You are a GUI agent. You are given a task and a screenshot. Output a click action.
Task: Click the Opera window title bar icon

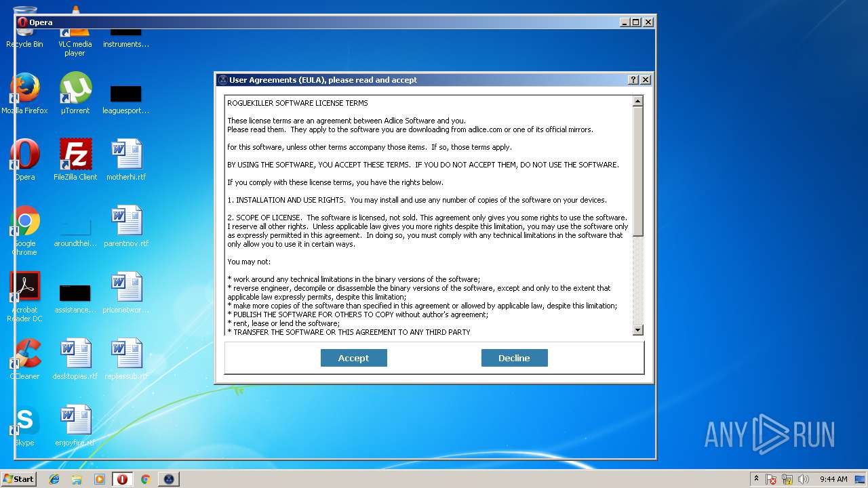point(23,22)
